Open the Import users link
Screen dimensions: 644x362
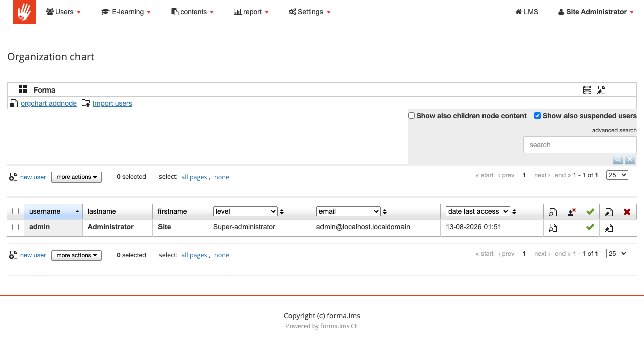112,103
